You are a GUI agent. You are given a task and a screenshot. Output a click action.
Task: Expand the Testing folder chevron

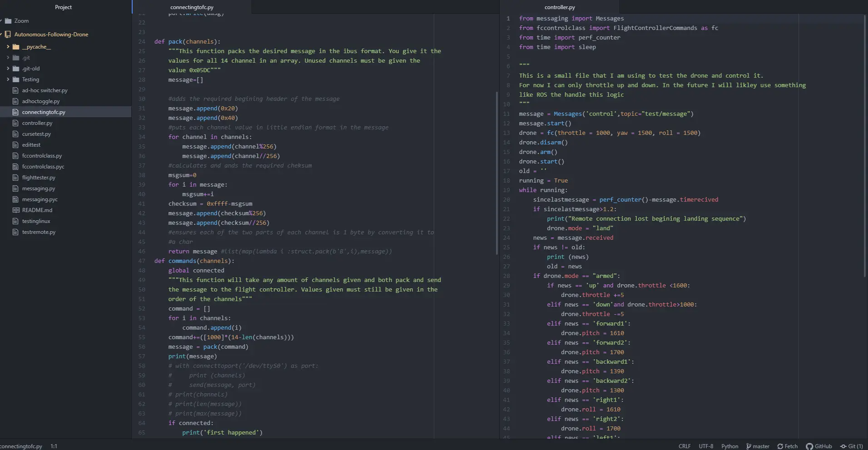(8, 79)
